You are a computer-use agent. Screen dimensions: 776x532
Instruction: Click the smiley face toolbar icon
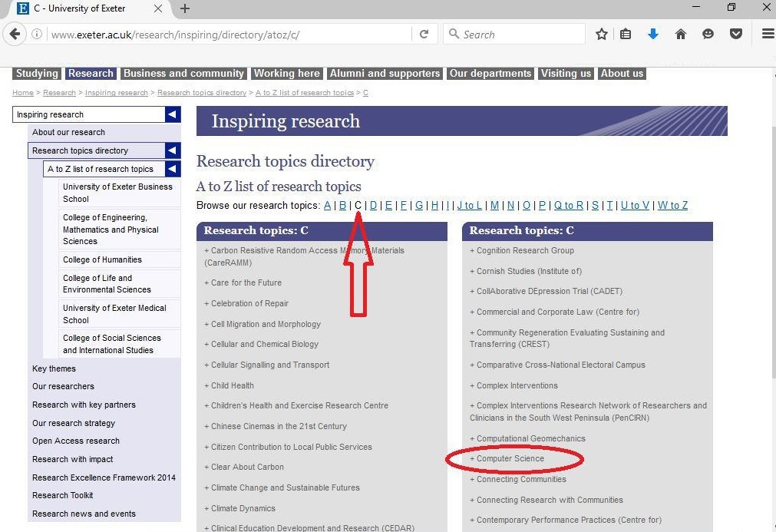tap(708, 34)
